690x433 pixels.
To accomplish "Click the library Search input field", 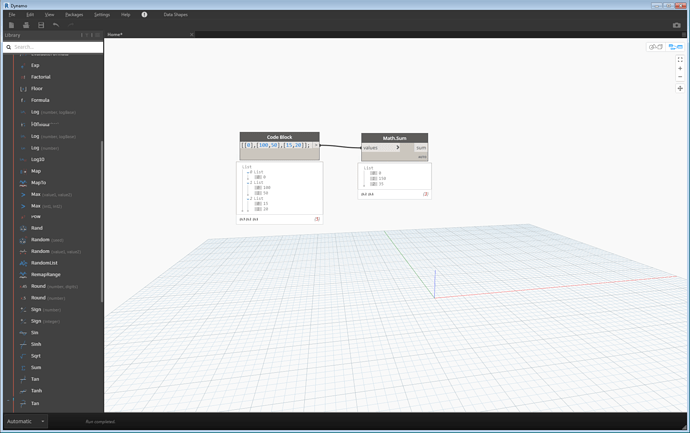I will (53, 47).
